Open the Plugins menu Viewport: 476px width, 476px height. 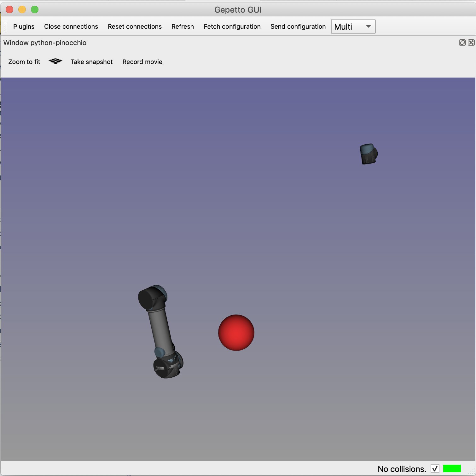(x=24, y=26)
